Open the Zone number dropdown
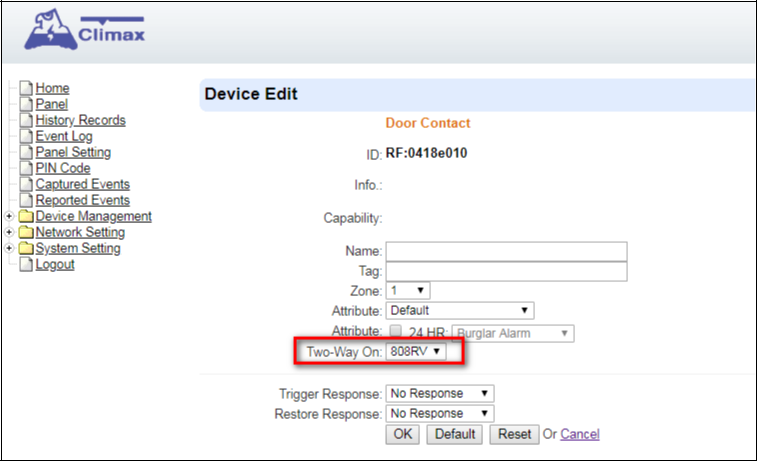This screenshot has height=461, width=757. coord(407,290)
